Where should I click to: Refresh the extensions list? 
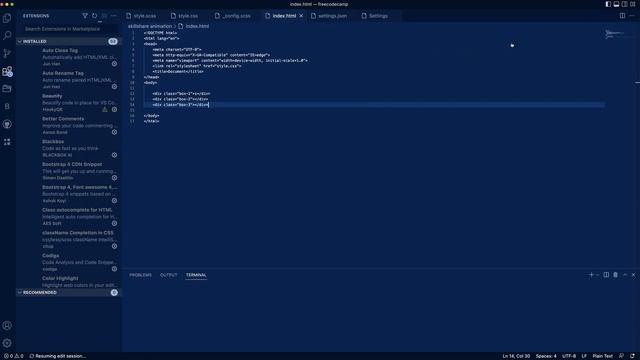(95, 16)
